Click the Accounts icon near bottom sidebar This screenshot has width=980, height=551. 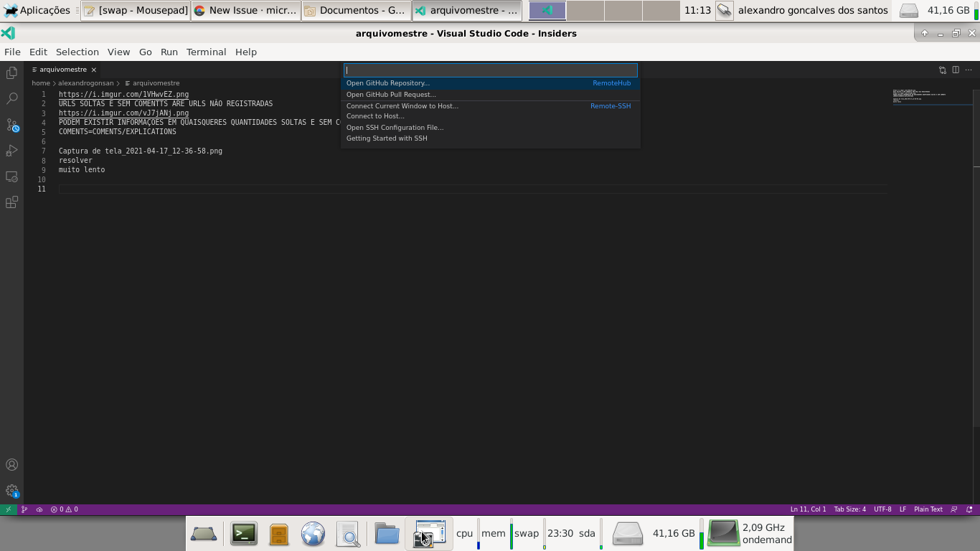pos(11,464)
